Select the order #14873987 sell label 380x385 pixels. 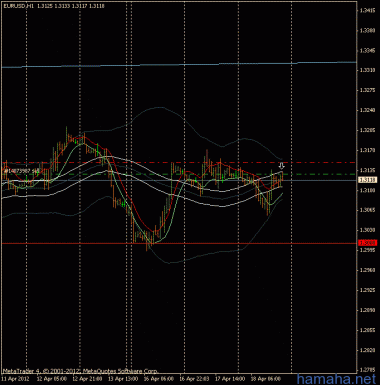(x=21, y=170)
